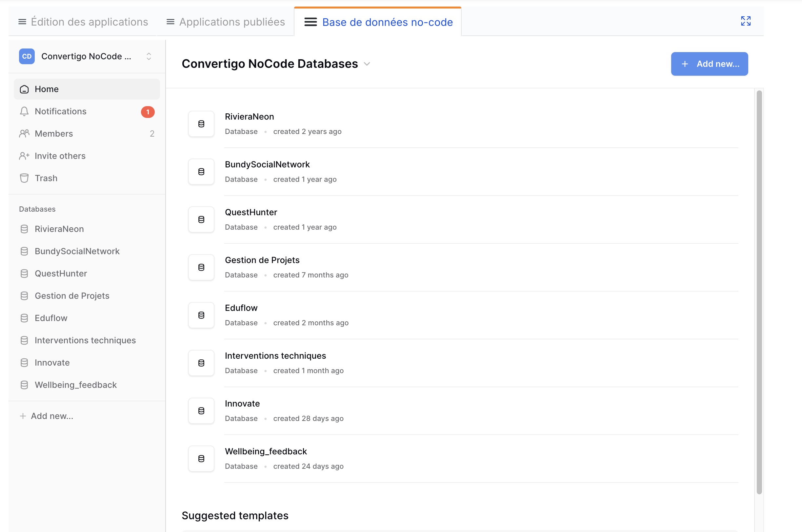Go to Home in sidebar
Screen dimensions: 802x532
click(87, 89)
